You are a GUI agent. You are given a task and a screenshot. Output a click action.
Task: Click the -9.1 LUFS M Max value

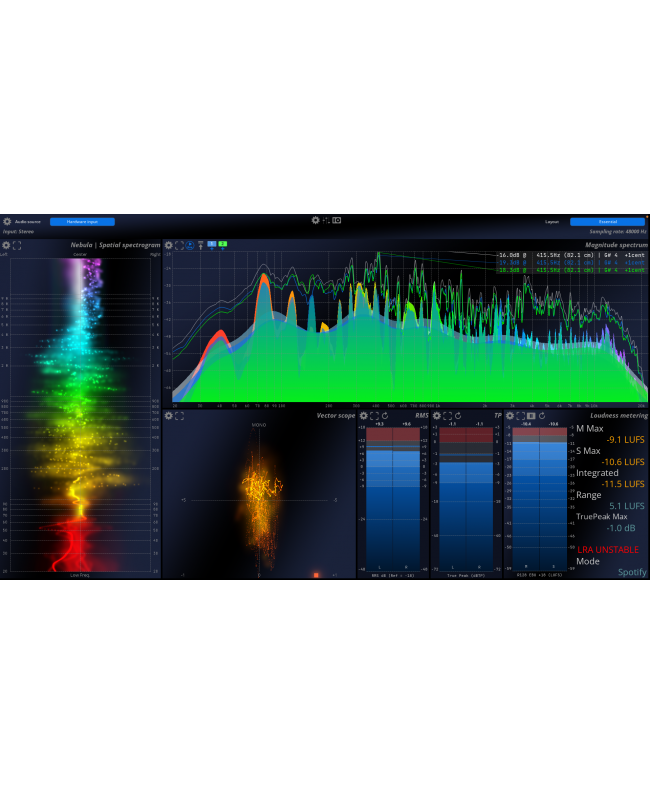tap(626, 440)
